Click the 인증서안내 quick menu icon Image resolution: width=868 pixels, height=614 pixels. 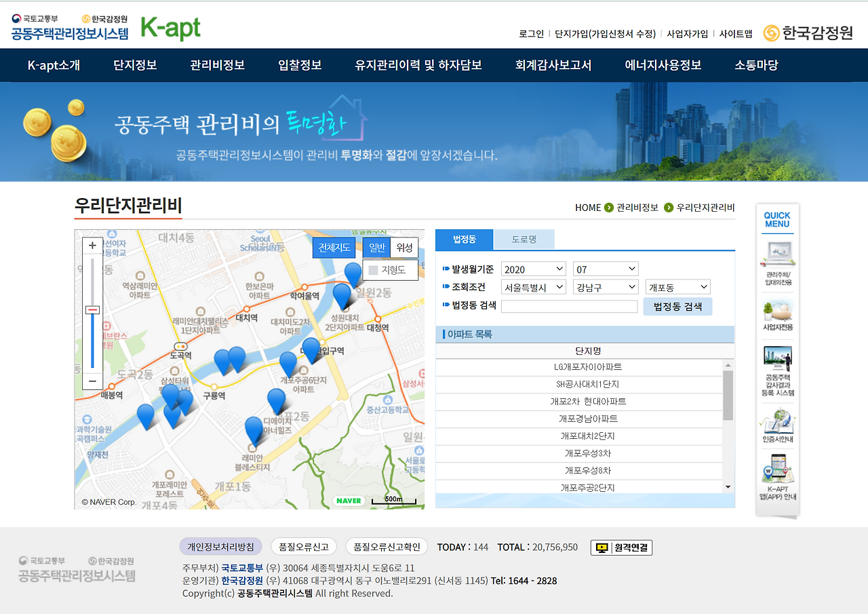[777, 424]
